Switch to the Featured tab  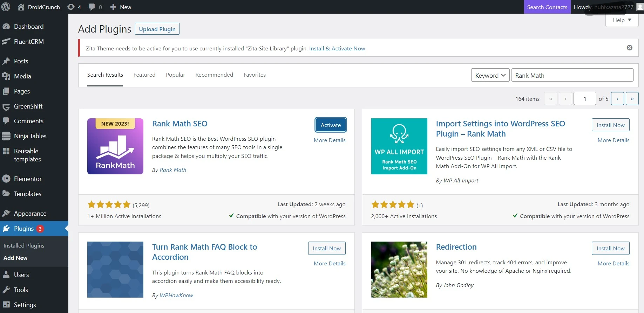144,75
